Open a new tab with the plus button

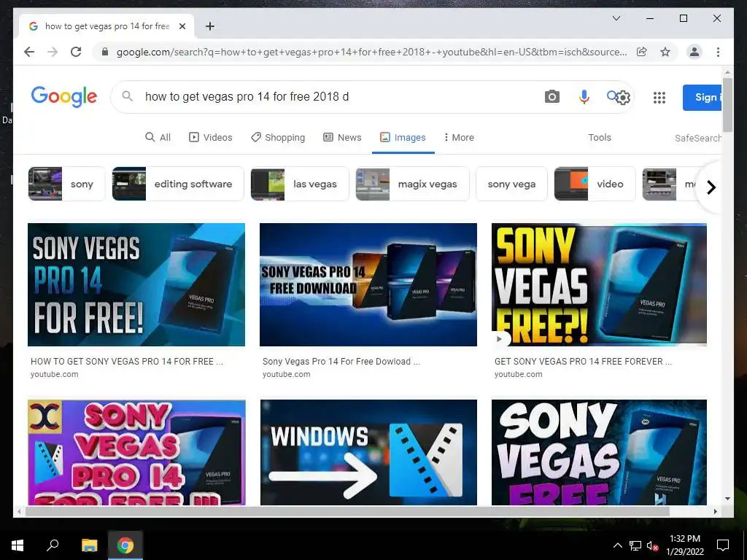coord(209,26)
